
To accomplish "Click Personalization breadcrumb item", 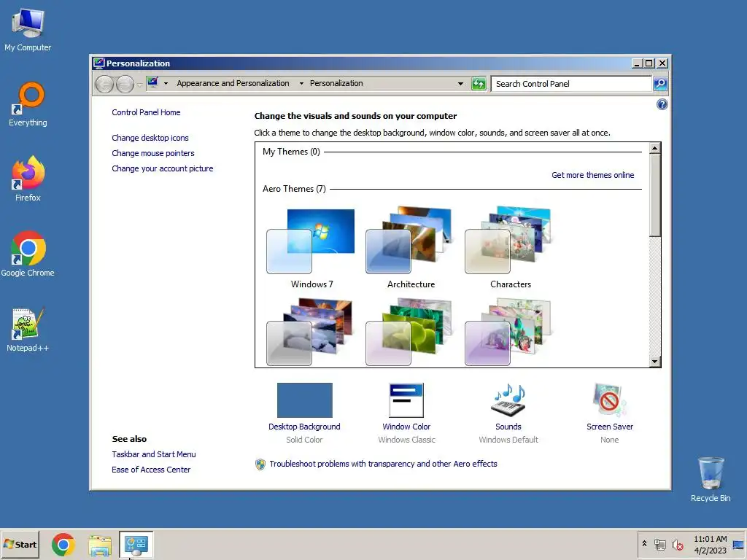I will click(x=336, y=83).
